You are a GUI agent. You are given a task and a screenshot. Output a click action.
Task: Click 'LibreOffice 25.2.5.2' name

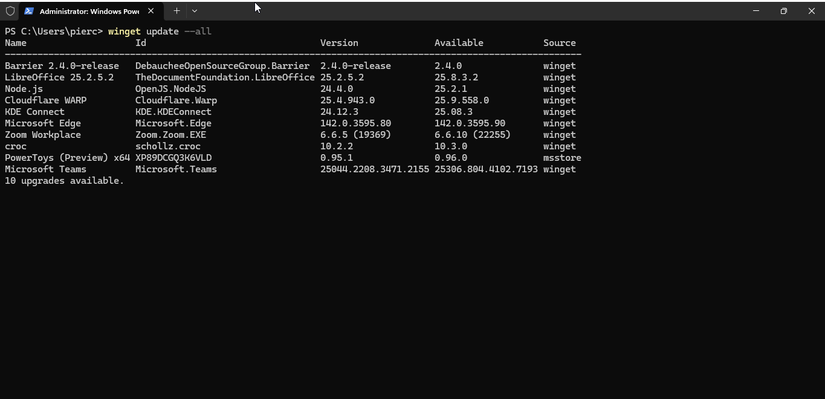tap(59, 78)
